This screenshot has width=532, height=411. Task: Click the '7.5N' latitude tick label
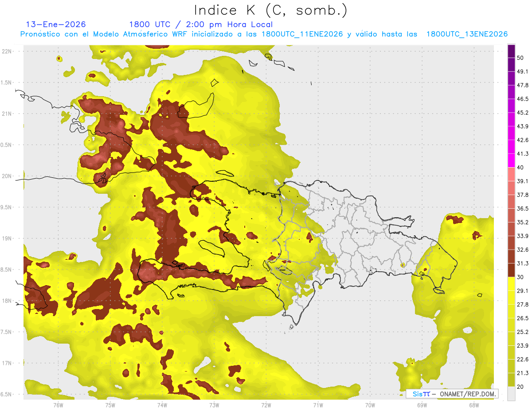coord(7,332)
